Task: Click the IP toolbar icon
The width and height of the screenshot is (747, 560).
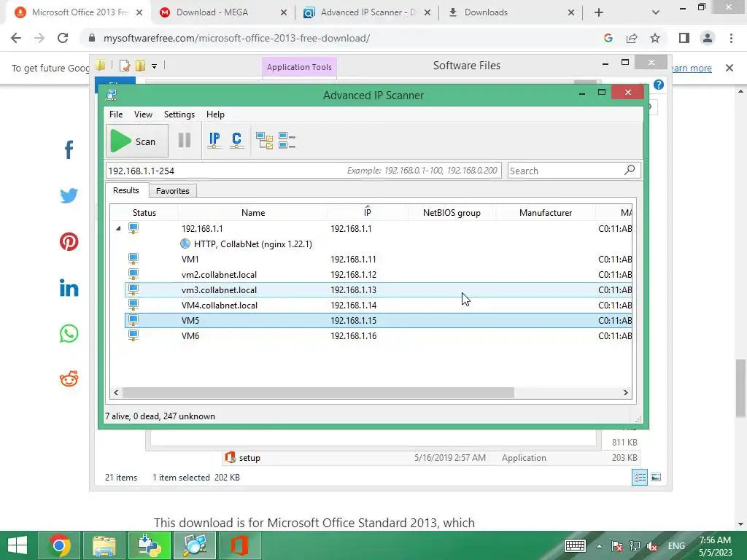Action: point(214,141)
